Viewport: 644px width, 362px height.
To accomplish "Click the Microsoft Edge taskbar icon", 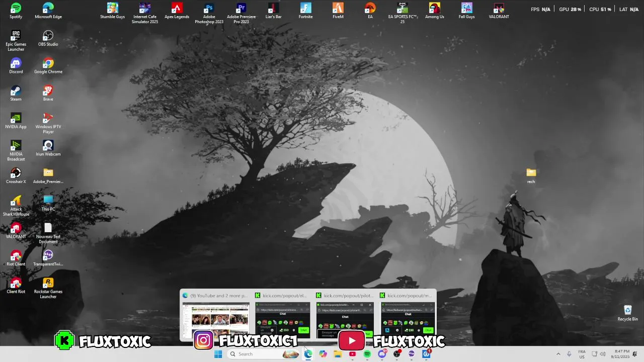I will [x=308, y=354].
